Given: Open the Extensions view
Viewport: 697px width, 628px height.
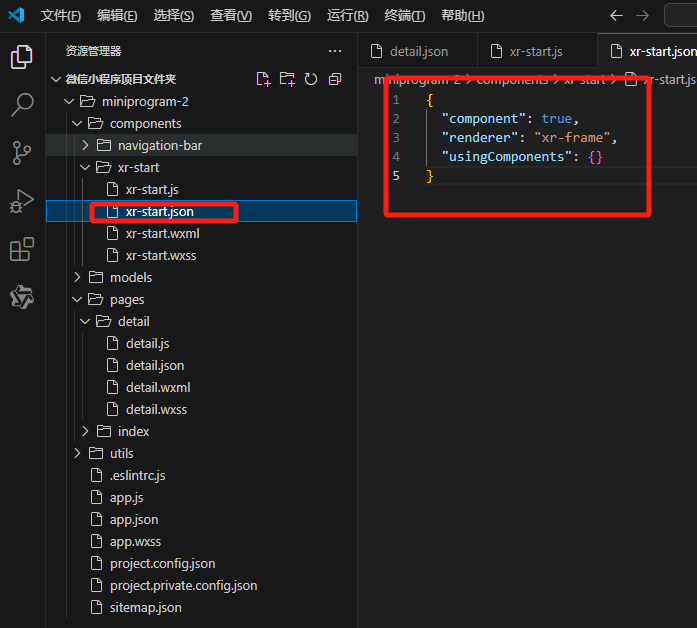Looking at the screenshot, I should coord(22,249).
